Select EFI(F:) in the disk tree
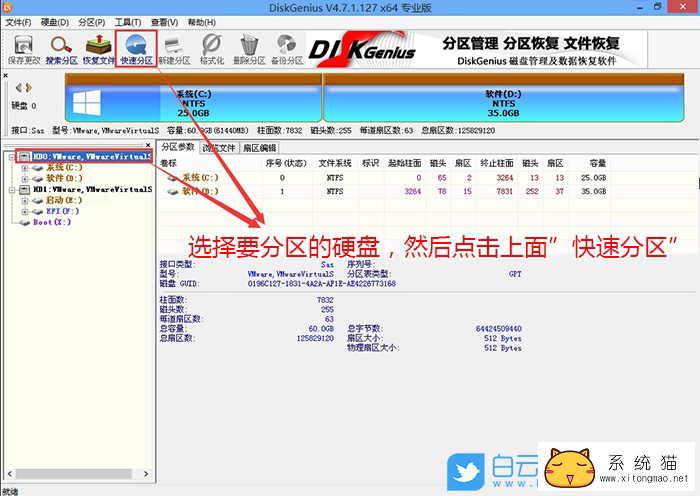This screenshot has width=700, height=496. (62, 211)
